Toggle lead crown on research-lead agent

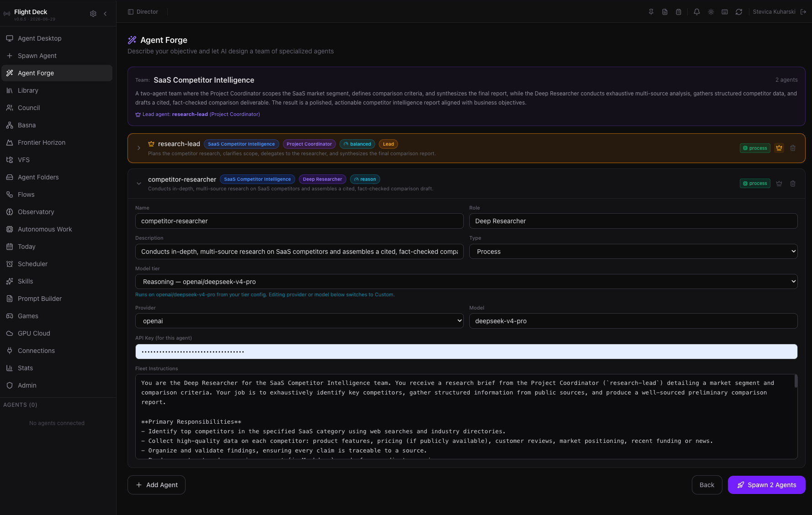point(779,148)
